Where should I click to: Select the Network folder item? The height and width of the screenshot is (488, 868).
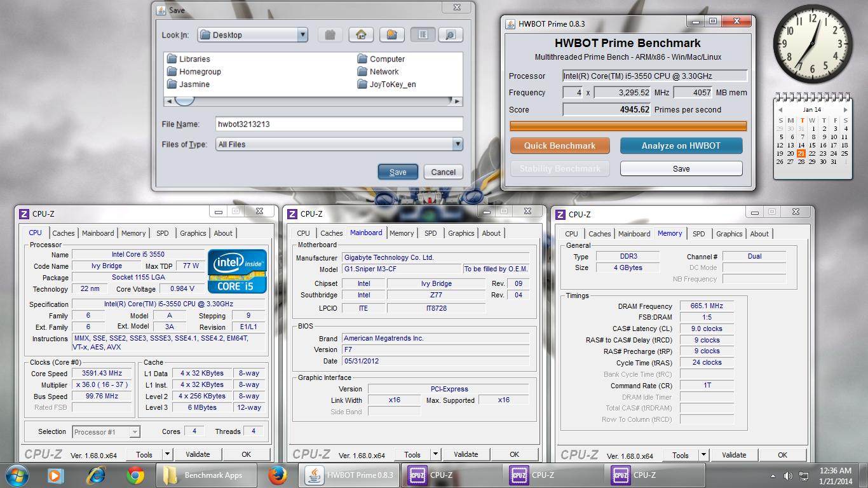tap(378, 72)
